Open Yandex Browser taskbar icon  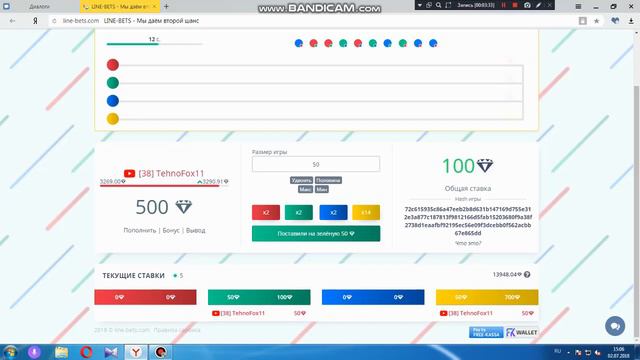click(x=136, y=352)
